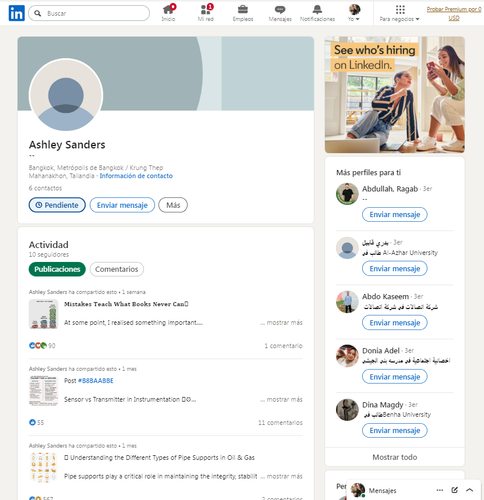Open the Yo profile menu
The width and height of the screenshot is (484, 500).
click(354, 13)
